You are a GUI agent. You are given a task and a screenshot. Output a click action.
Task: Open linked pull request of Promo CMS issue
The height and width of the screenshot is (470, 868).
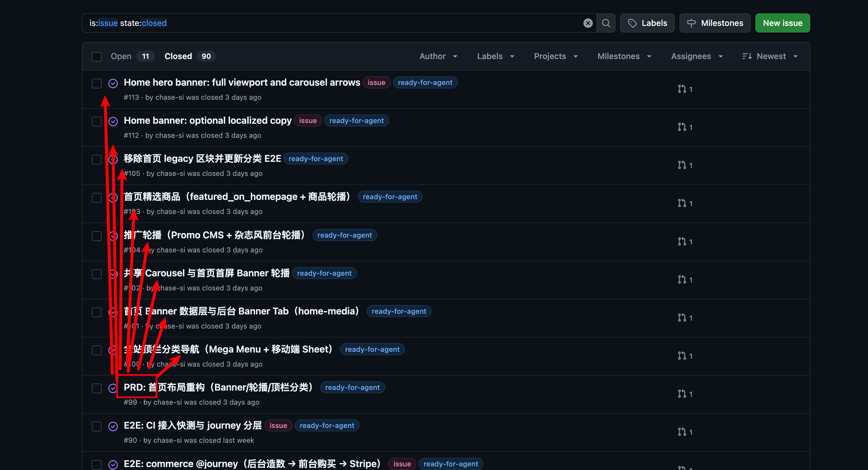tap(685, 242)
